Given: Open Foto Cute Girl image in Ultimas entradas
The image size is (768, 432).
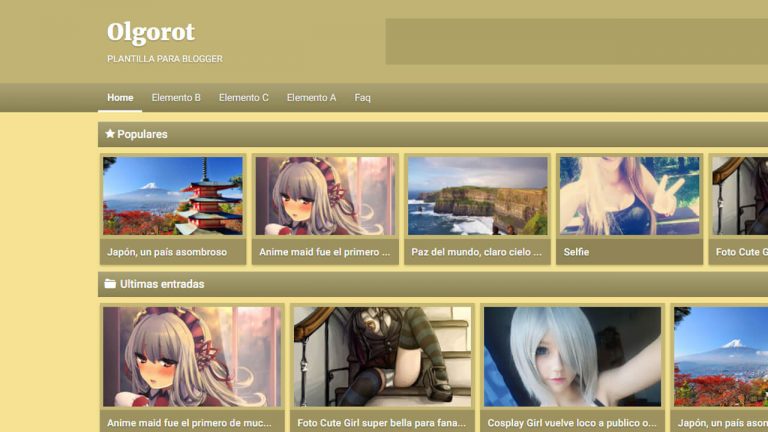Looking at the screenshot, I should 382,356.
